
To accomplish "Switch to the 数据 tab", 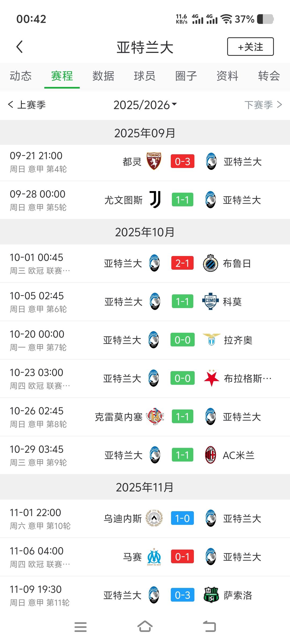I will pyautogui.click(x=103, y=76).
